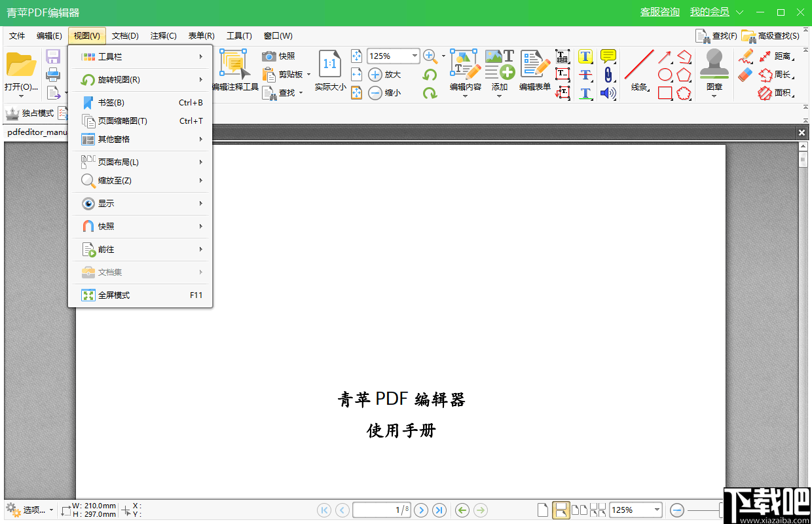This screenshot has width=812, height=524.
Task: Select the snapshot (快照) tool
Action: tap(280, 56)
